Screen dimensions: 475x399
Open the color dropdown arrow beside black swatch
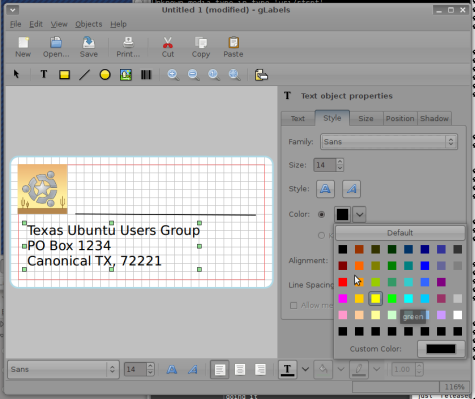359,214
